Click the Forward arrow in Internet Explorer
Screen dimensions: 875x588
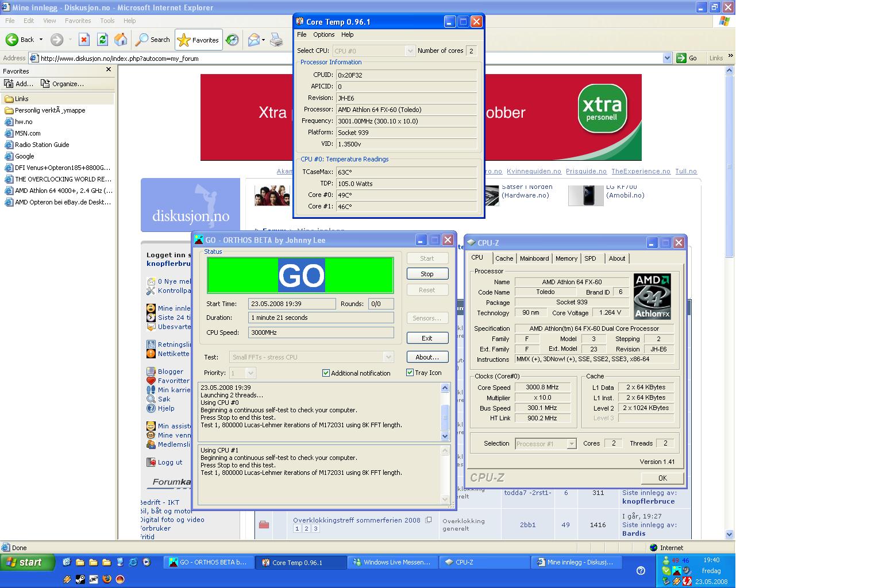[57, 40]
